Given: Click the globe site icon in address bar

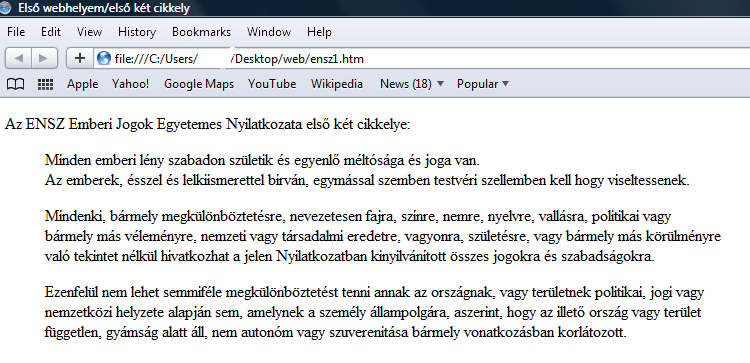Looking at the screenshot, I should 103,58.
